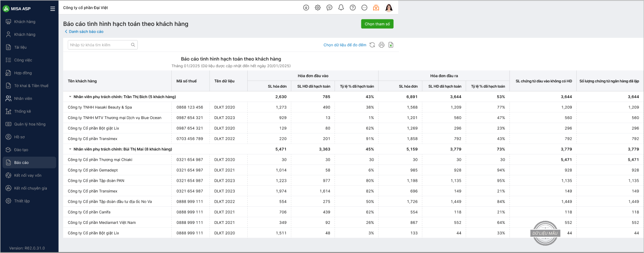Viewport: 644px width, 253px height.
Task: Open Tài liệu in the sidebar
Action: point(30,47)
